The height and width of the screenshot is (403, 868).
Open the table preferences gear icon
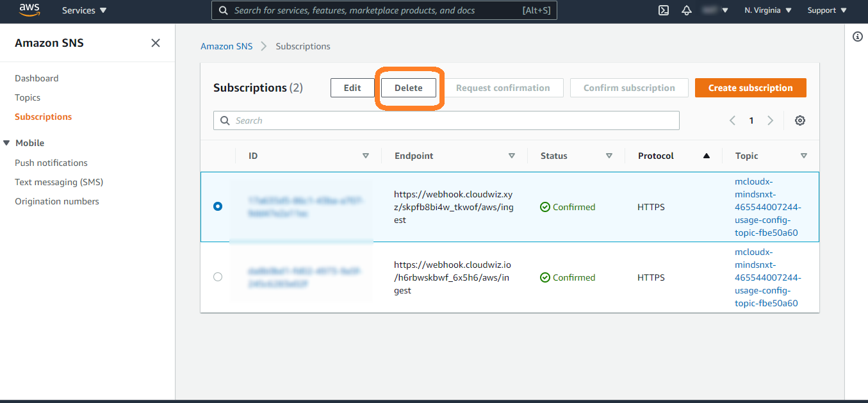800,120
